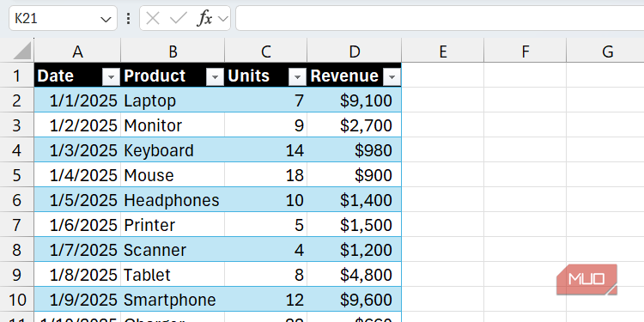Select the cell with date 1/9/2025
The height and width of the screenshot is (322, 644).
[x=77, y=300]
